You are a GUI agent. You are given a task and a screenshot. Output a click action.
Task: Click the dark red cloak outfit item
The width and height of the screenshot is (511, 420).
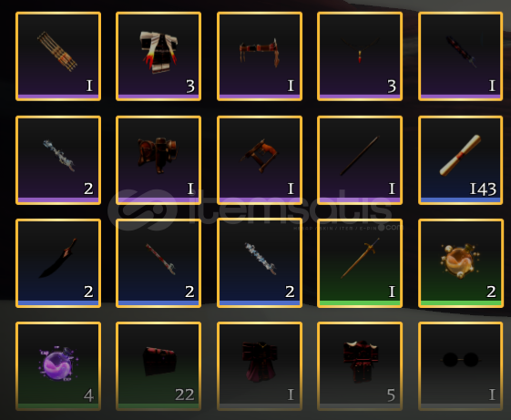[260, 366]
